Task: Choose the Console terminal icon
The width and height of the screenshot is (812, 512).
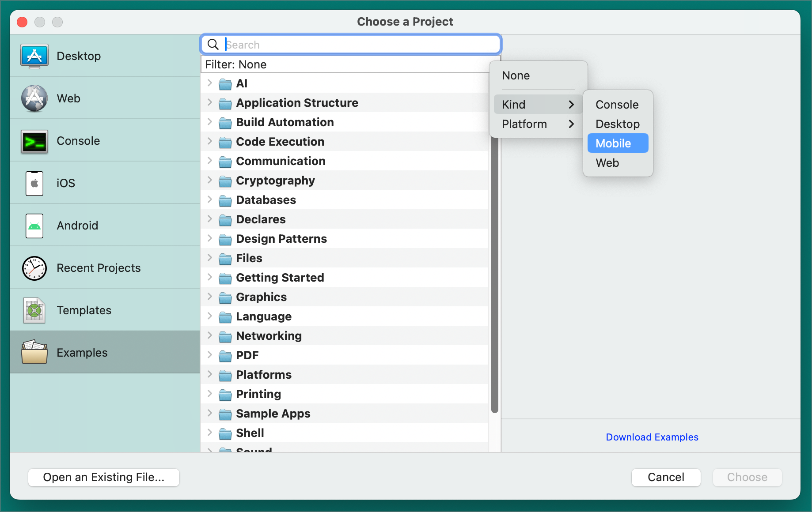Action: tap(34, 141)
